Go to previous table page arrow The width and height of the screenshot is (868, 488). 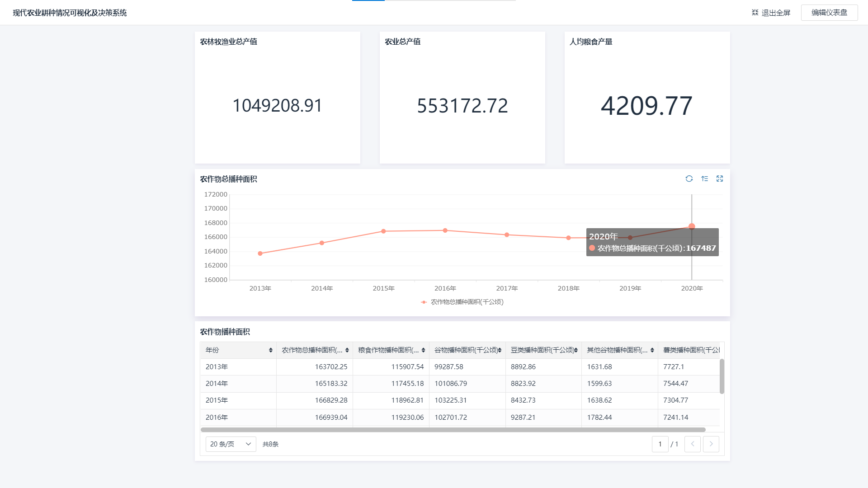[x=692, y=444]
